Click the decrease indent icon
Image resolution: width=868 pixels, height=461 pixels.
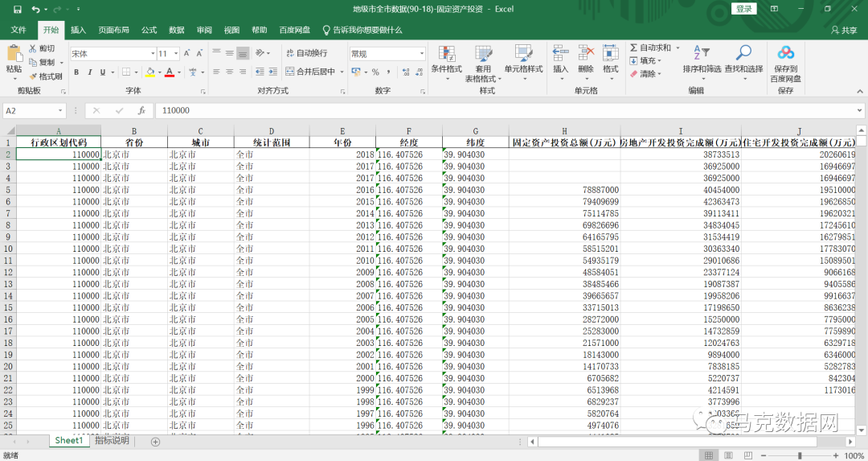tap(260, 72)
